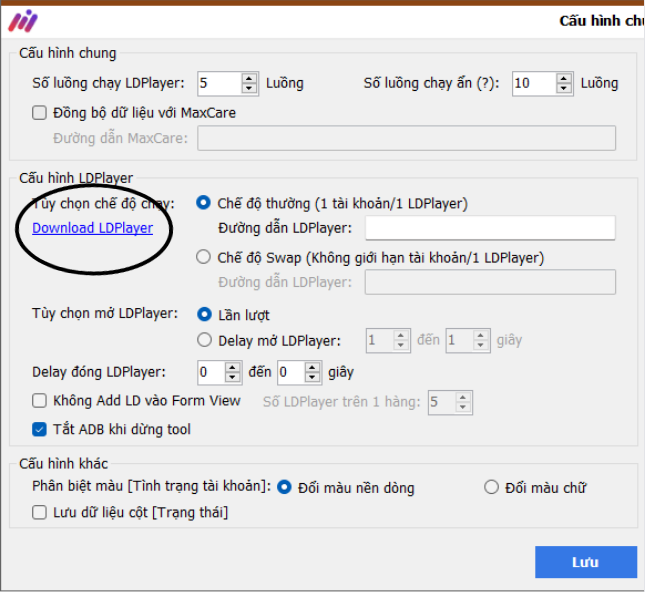Click the Lưu save button
Viewport: 645px width, 592px height.
point(585,562)
